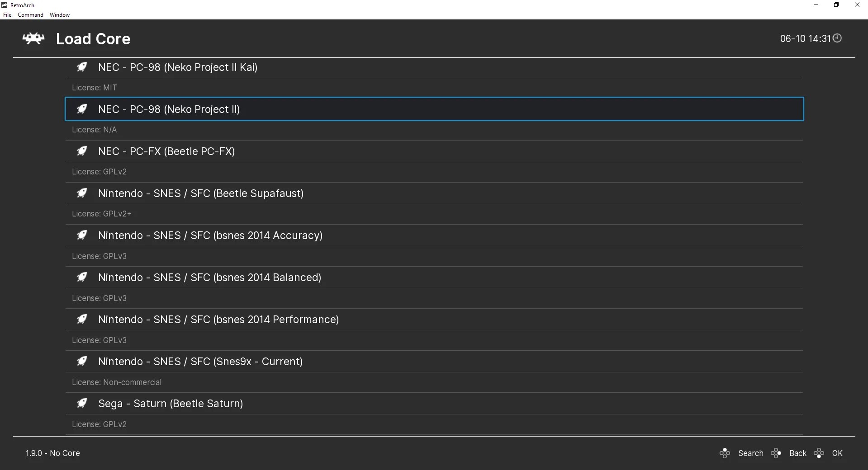Click the 06-10 14:31 date and time

(806, 39)
